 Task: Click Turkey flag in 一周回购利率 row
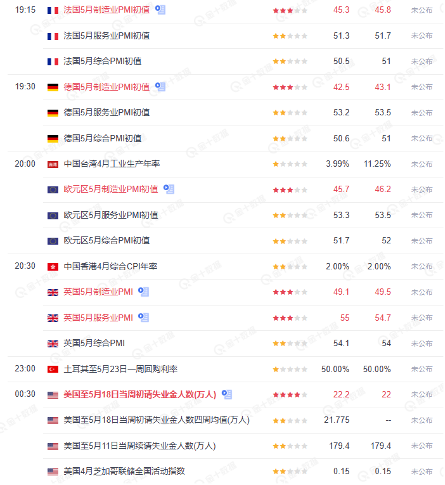pyautogui.click(x=53, y=369)
